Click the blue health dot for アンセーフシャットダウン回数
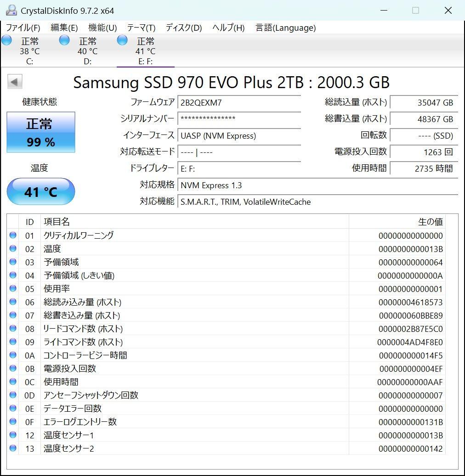The width and height of the screenshot is (465, 476). [x=13, y=395]
